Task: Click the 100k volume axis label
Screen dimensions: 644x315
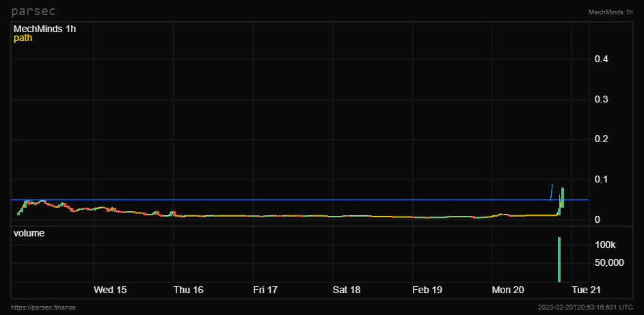Action: point(606,245)
